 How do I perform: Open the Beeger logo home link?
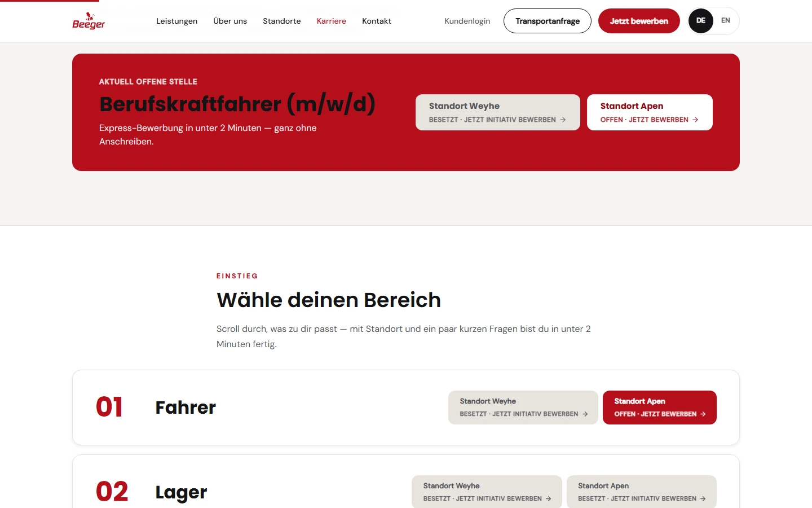[89, 21]
